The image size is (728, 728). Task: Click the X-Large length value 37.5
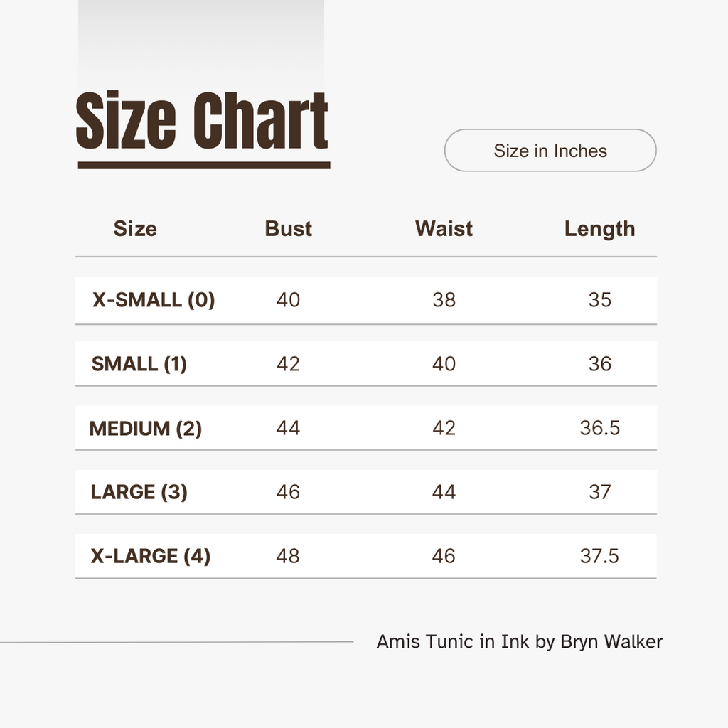(x=599, y=556)
